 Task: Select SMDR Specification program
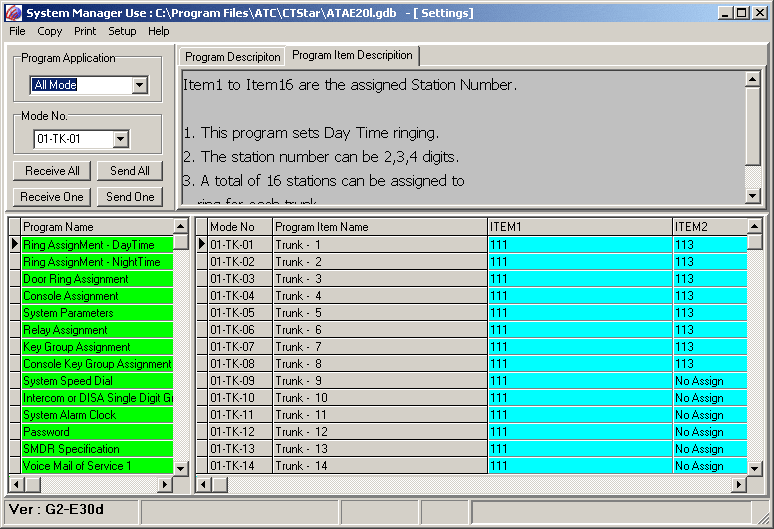97,449
